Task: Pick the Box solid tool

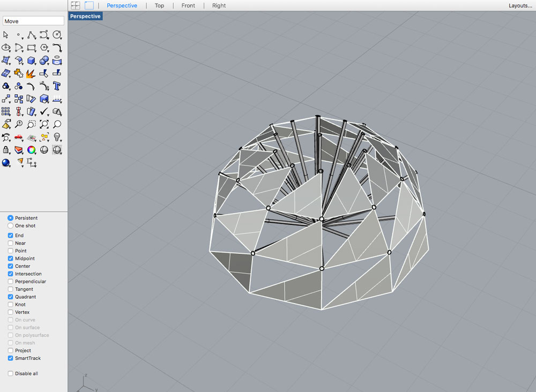Action: (32, 61)
